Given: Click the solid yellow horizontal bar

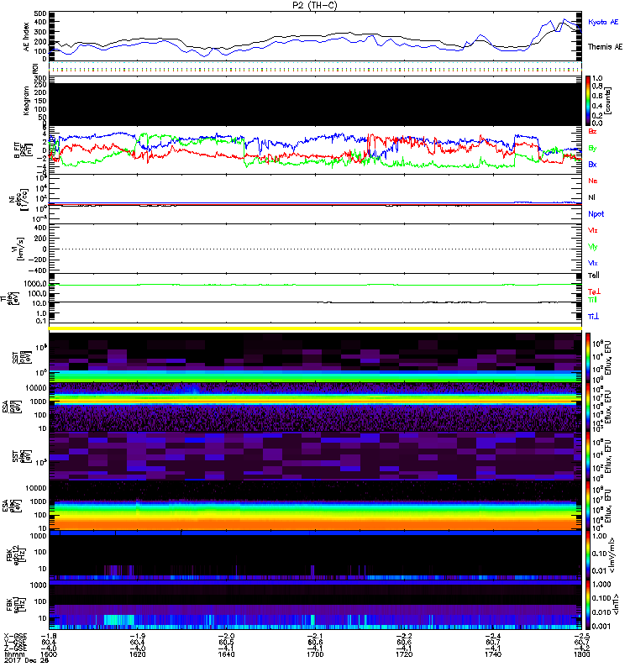Looking at the screenshot, I should pyautogui.click(x=315, y=328).
